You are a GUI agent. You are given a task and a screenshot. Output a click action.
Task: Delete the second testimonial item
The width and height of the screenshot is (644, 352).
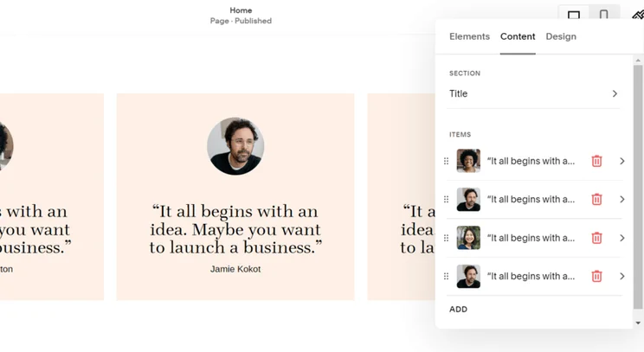[596, 199]
